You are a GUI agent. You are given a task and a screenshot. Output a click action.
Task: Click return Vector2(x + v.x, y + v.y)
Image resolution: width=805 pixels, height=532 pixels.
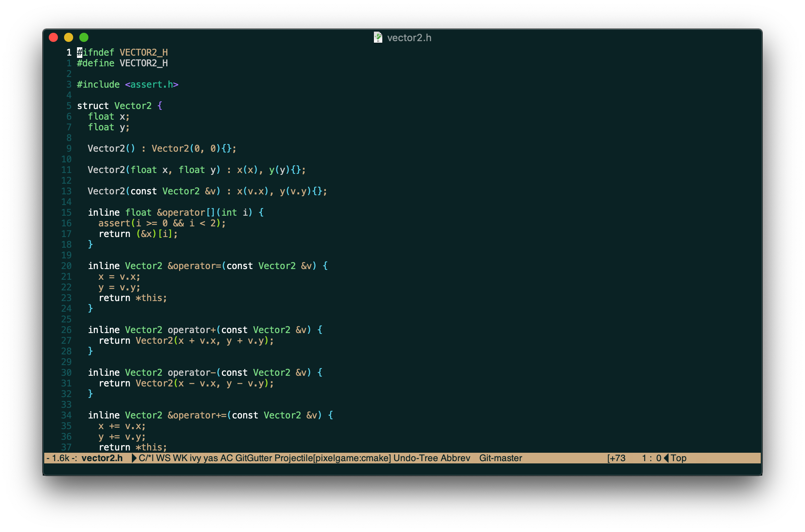pyautogui.click(x=186, y=340)
